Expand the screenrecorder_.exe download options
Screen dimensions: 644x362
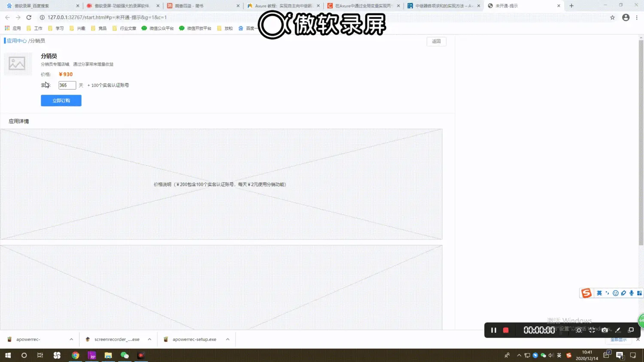149,339
